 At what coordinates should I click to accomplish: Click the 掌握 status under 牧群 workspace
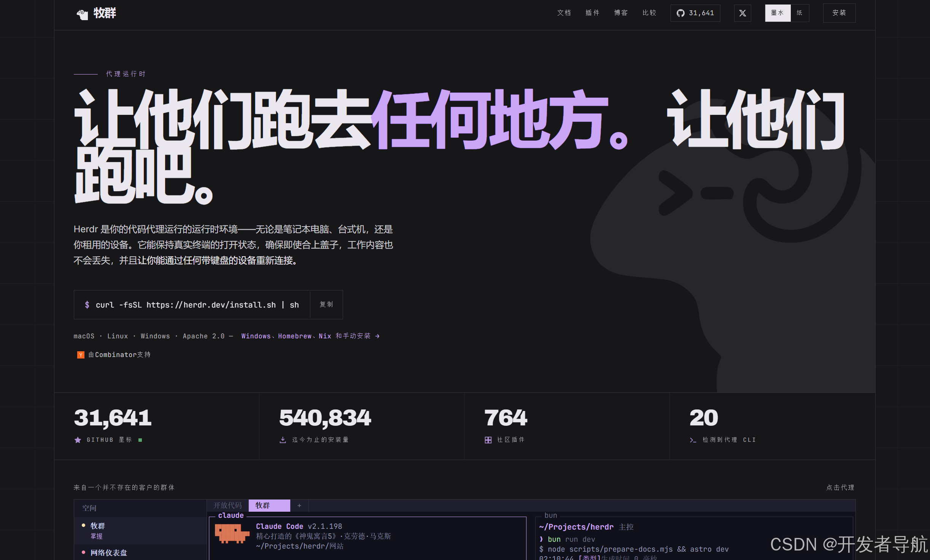[x=97, y=536]
